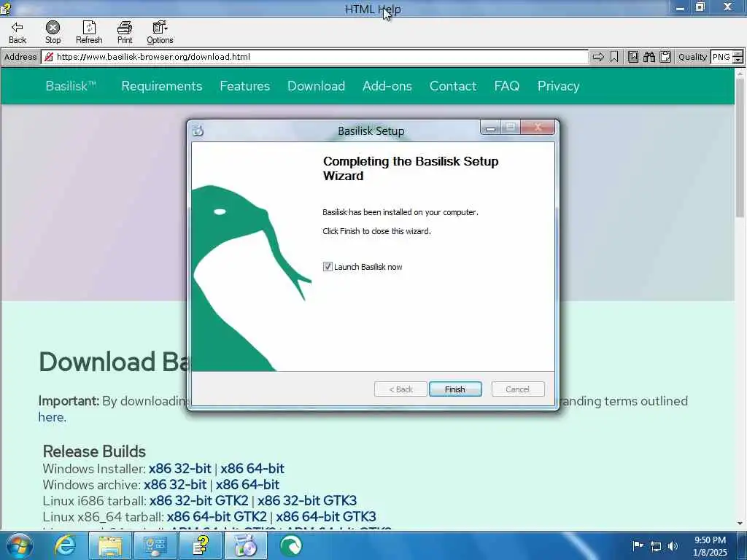Image resolution: width=747 pixels, height=560 pixels.
Task: Launch Internet Explorer from taskbar
Action: click(65, 545)
